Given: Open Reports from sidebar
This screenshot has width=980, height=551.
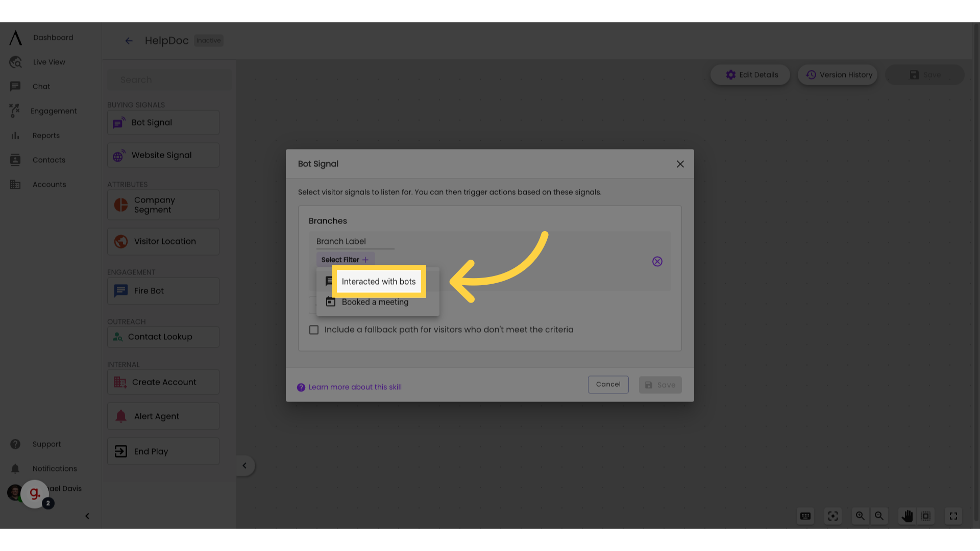Looking at the screenshot, I should pyautogui.click(x=46, y=135).
